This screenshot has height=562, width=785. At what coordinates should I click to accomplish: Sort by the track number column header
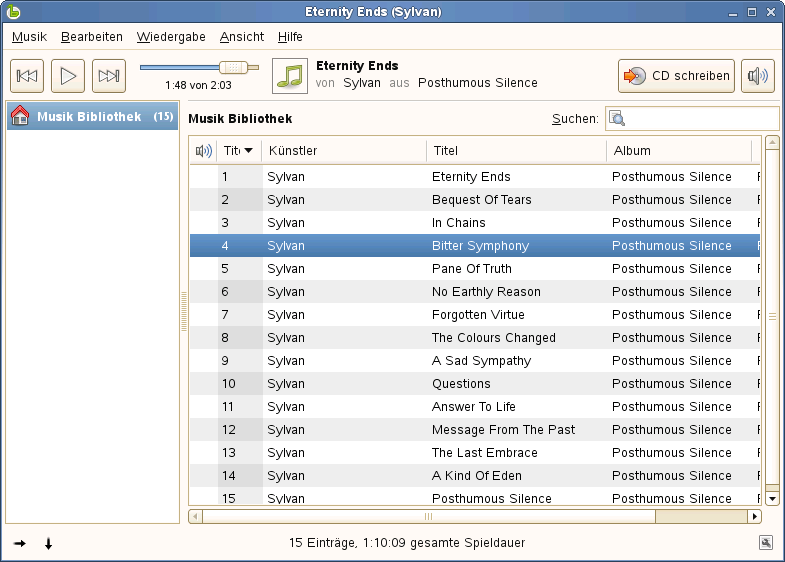pyautogui.click(x=238, y=151)
